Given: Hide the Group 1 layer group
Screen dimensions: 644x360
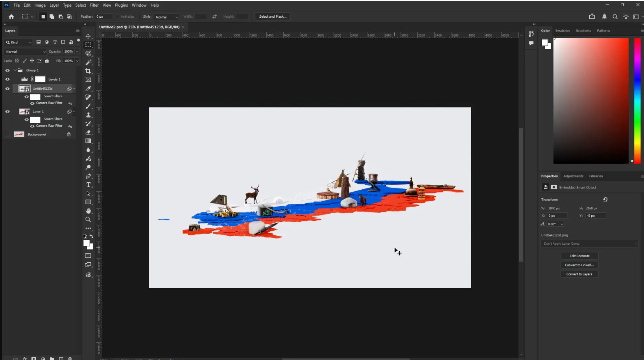Looking at the screenshot, I should 7,70.
